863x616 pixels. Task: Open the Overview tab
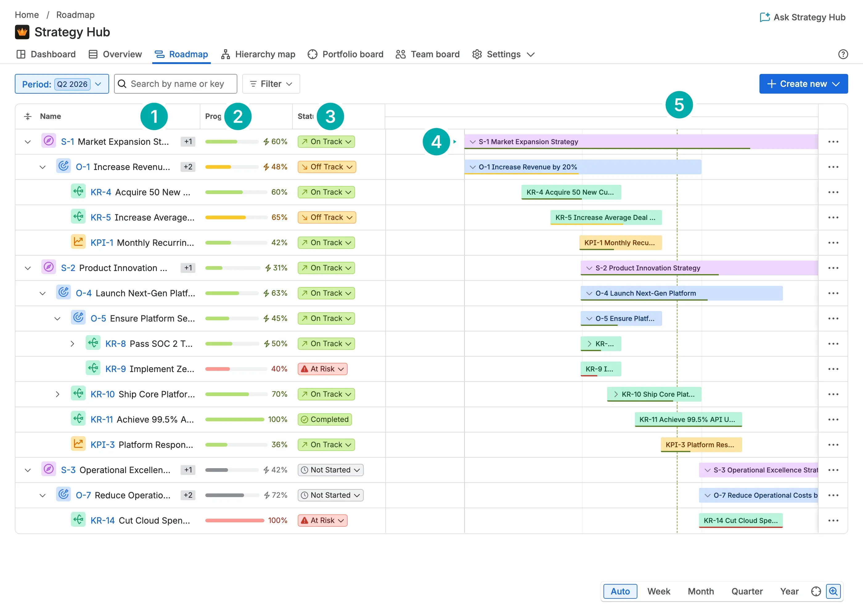[115, 54]
